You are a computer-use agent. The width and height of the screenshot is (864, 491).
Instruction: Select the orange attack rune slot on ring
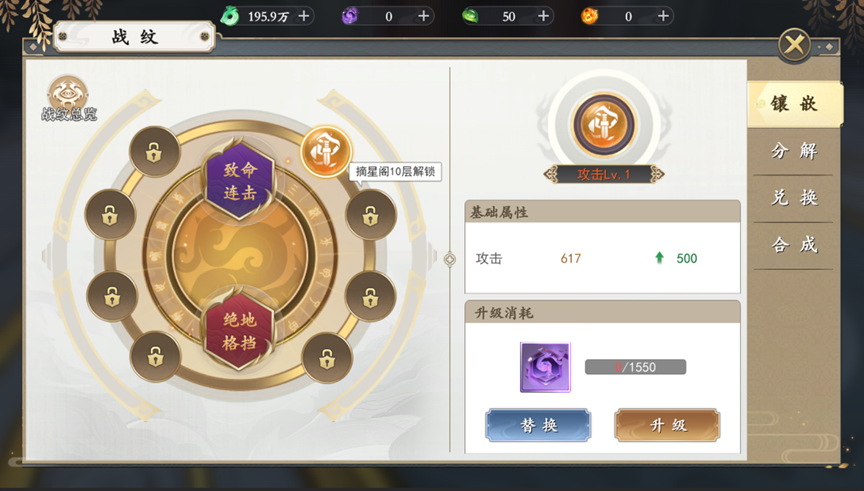click(x=326, y=151)
